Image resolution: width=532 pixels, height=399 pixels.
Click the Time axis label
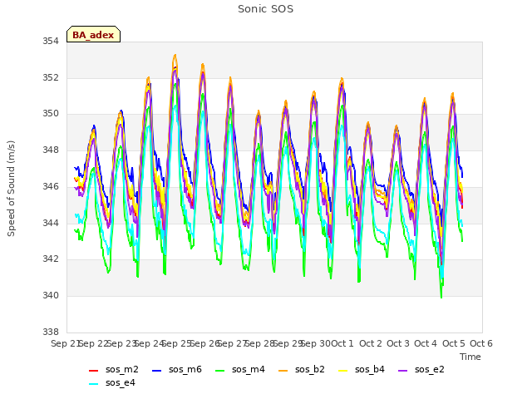pos(470,357)
